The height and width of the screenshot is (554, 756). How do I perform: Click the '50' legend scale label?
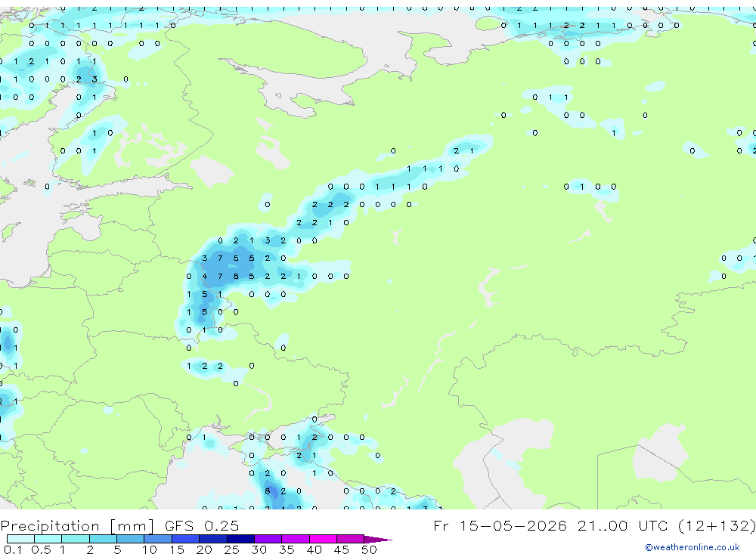(x=369, y=549)
